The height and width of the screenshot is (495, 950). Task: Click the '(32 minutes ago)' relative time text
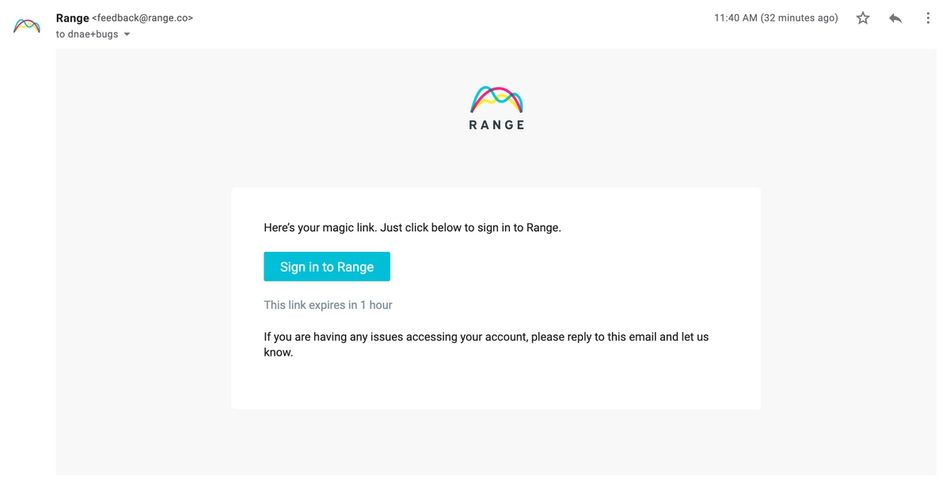coord(799,18)
